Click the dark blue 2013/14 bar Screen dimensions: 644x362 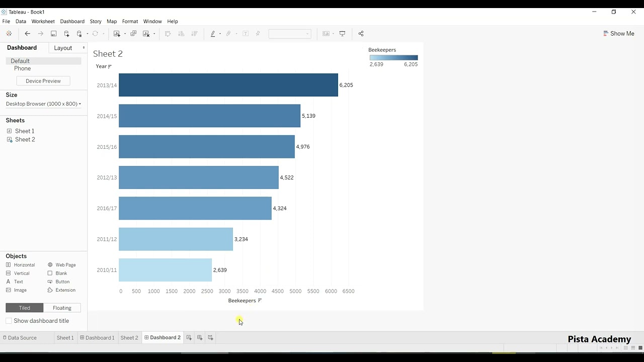coord(228,85)
